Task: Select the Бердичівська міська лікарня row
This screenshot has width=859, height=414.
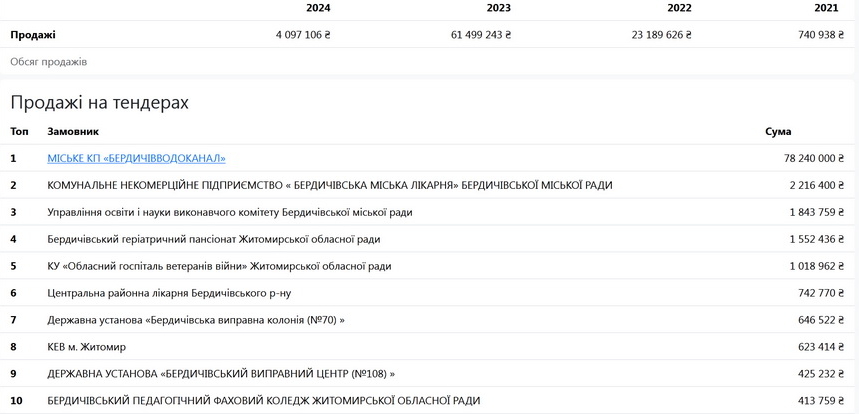Action: point(330,185)
